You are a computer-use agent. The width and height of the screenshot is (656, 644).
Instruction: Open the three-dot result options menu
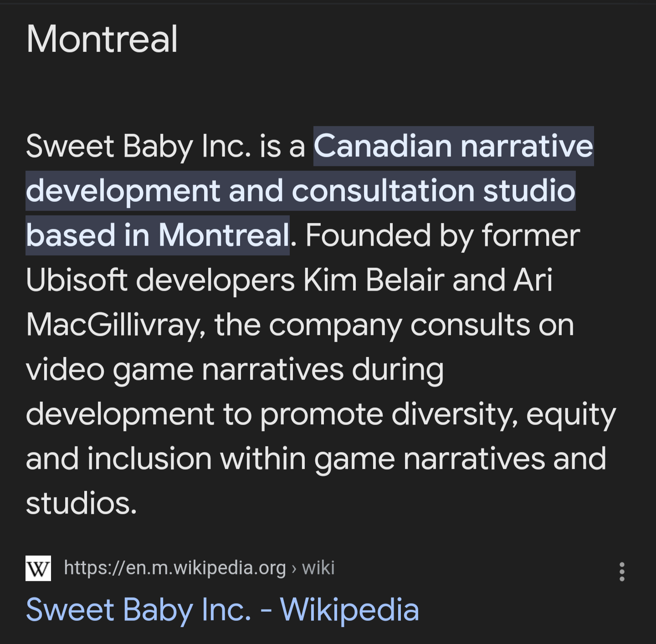pyautogui.click(x=622, y=572)
